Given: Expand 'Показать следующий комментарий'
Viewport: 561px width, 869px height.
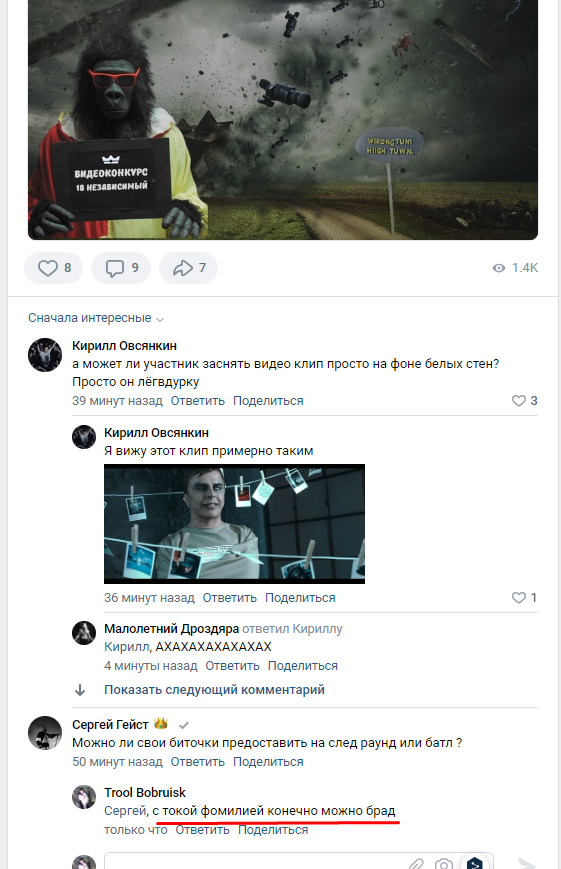Looking at the screenshot, I should pyautogui.click(x=215, y=690).
